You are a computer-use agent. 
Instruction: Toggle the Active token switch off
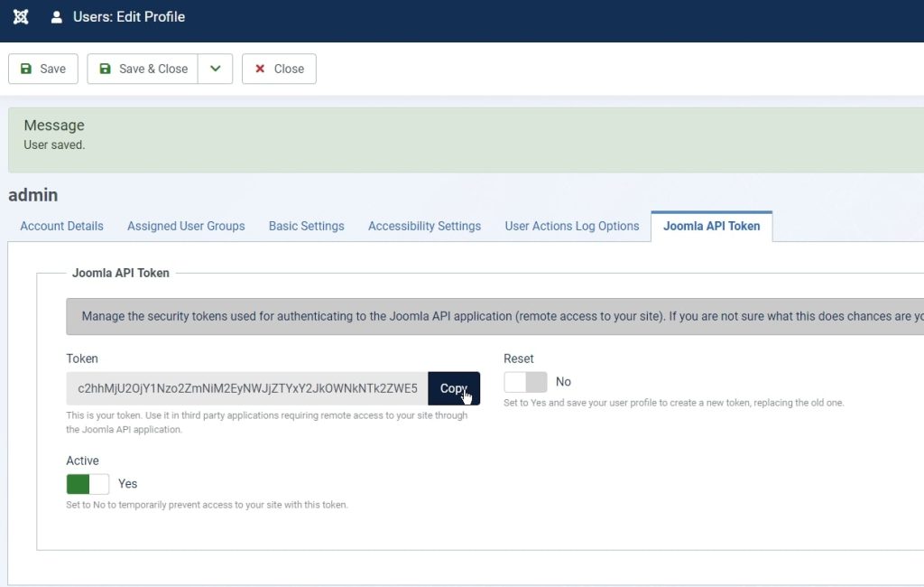tap(88, 484)
